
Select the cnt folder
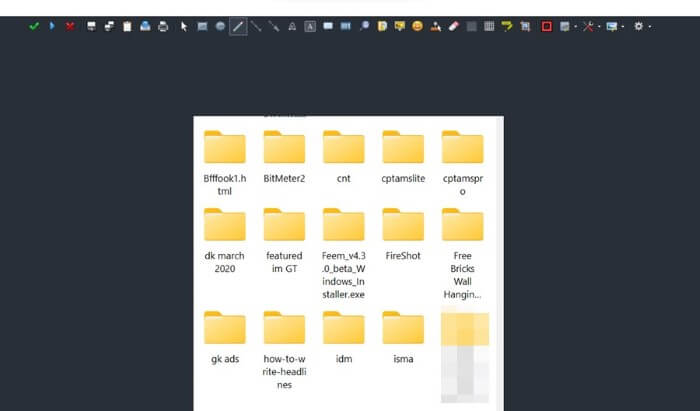click(x=344, y=157)
